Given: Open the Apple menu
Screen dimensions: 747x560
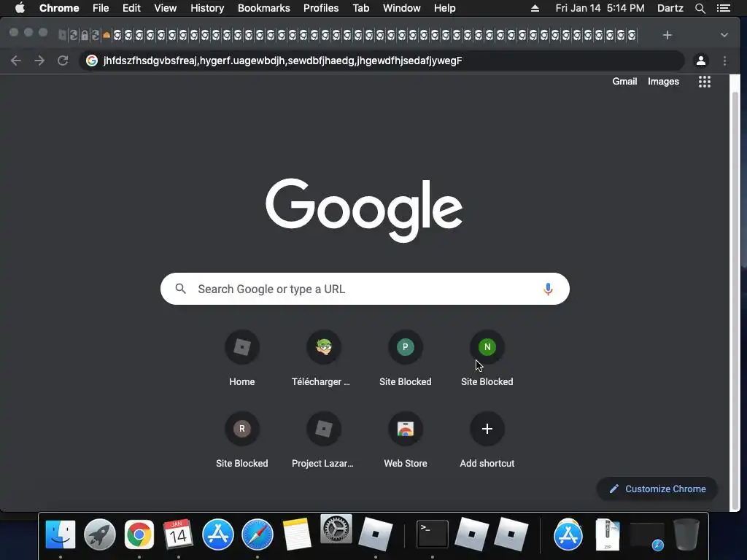Looking at the screenshot, I should pos(20,8).
